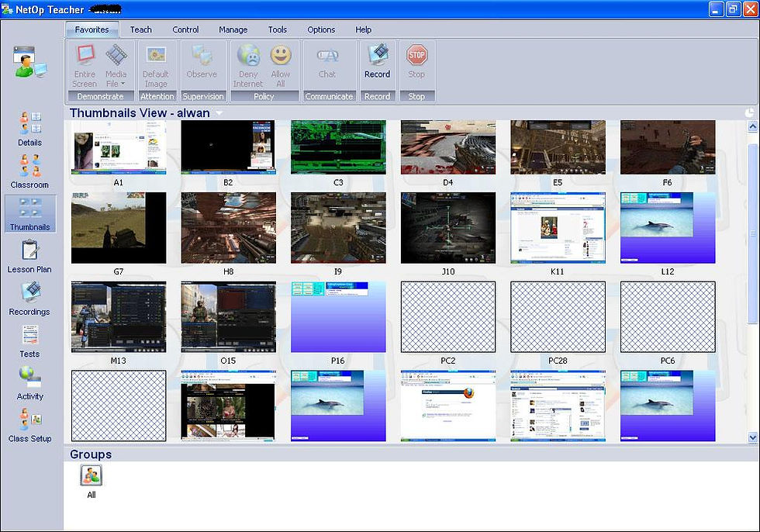Open Lesson Plan from sidebar
The image size is (760, 532).
29,257
